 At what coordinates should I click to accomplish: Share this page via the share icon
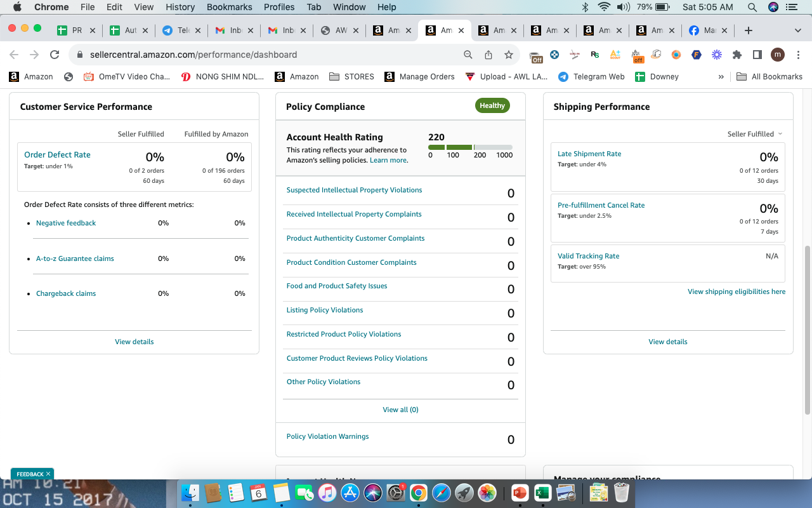coord(488,55)
